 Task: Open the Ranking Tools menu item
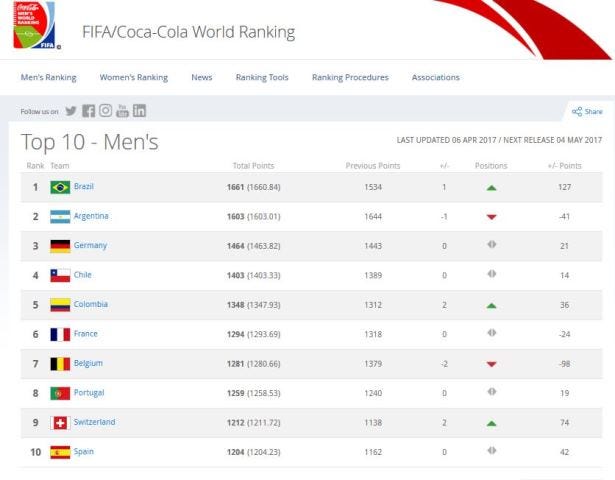tap(262, 77)
